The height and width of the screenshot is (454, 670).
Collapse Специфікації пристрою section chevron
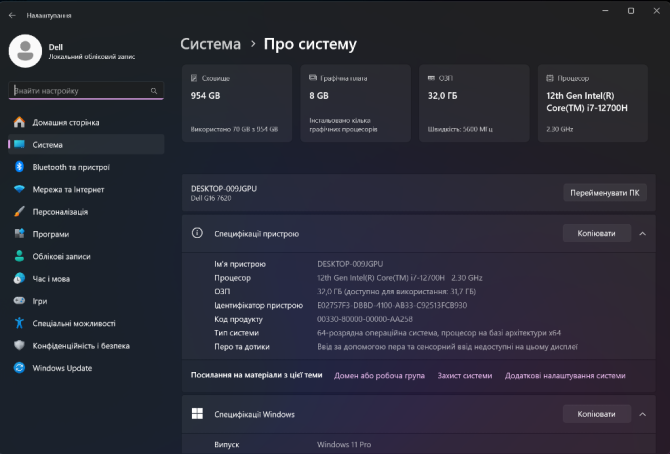(642, 233)
